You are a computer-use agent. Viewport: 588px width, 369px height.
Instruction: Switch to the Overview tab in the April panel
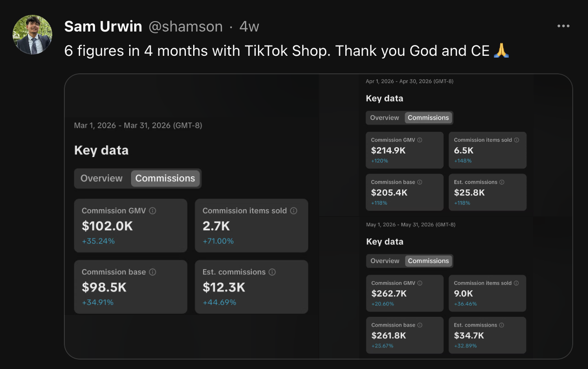(384, 117)
